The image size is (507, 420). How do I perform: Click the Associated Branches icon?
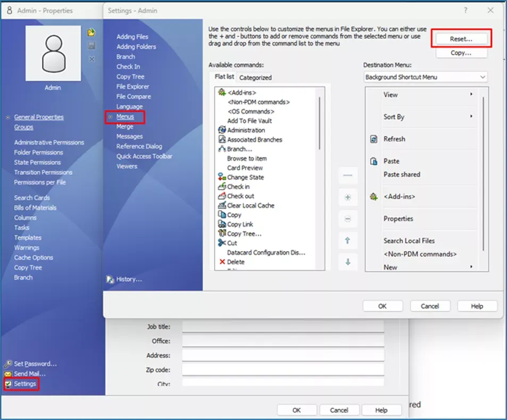tap(222, 139)
